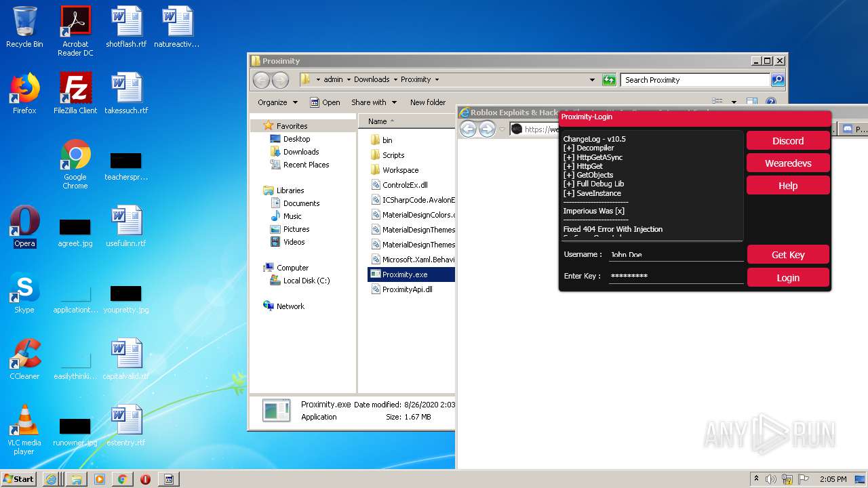Go back in Explorer window
Image resolution: width=868 pixels, height=488 pixels.
pos(261,80)
